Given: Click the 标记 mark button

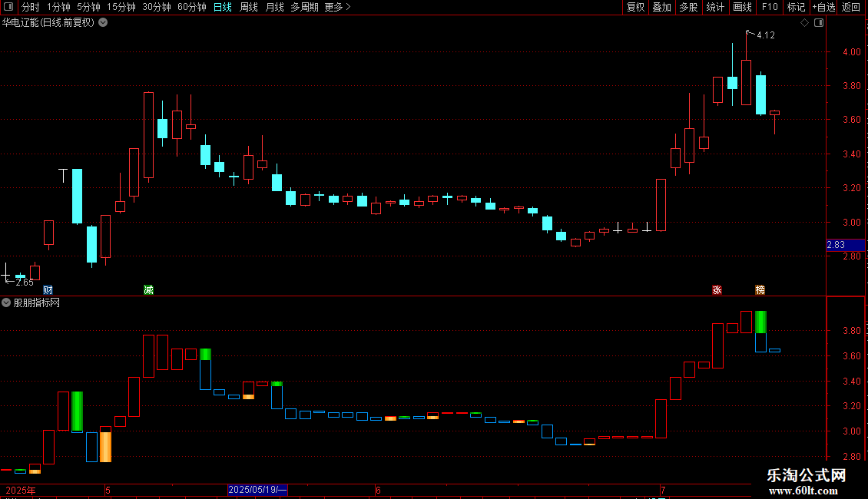Looking at the screenshot, I should point(796,7).
